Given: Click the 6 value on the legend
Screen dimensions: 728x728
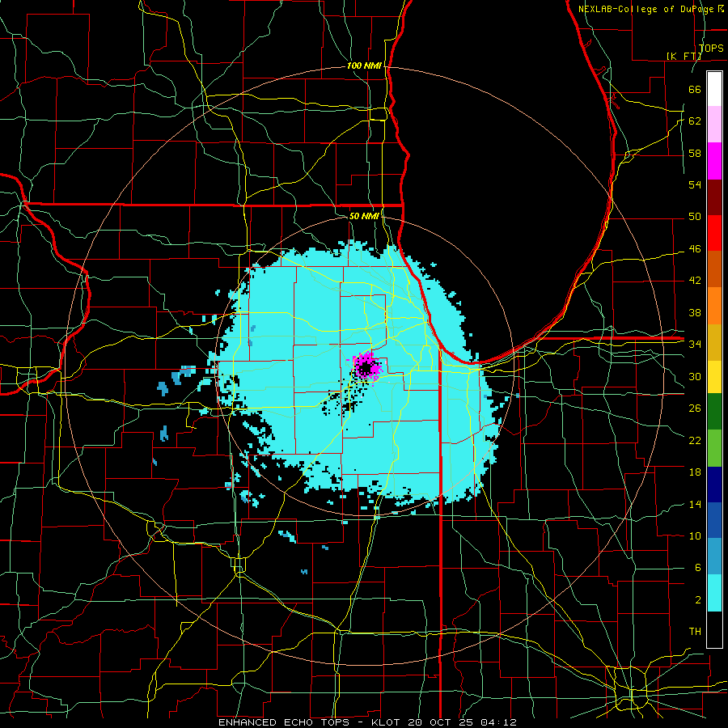Looking at the screenshot, I should tap(697, 568).
